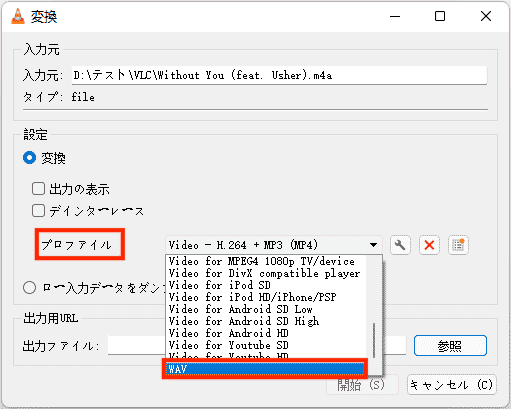Select Video for DivX compatible player
Viewport: 511px width, 409px height.
pyautogui.click(x=266, y=273)
